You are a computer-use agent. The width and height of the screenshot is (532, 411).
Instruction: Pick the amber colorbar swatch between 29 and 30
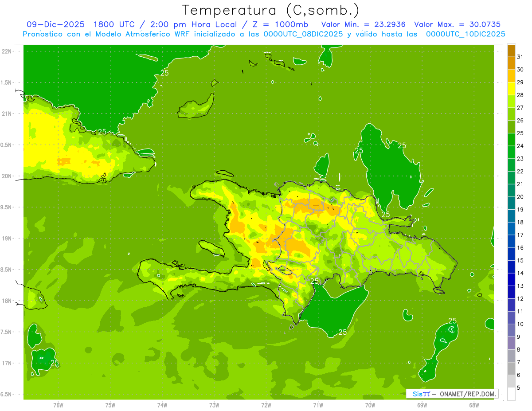pyautogui.click(x=511, y=76)
